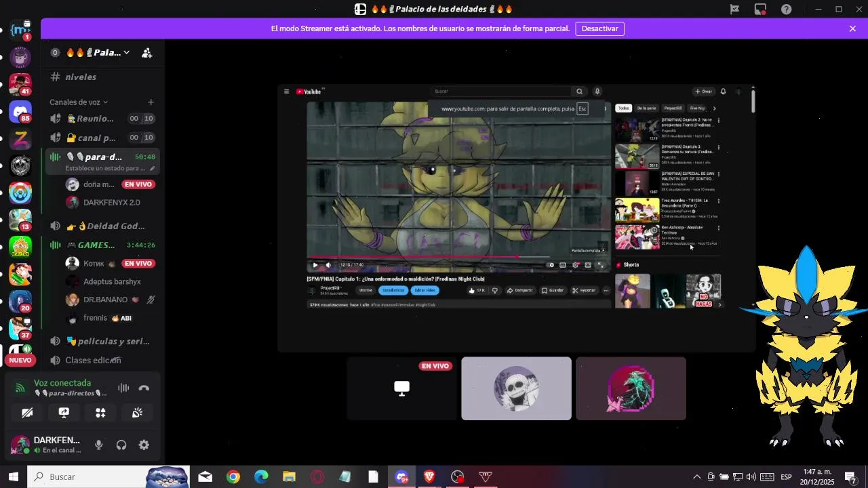
Task: Disconnect from the voice call
Action: point(144,388)
